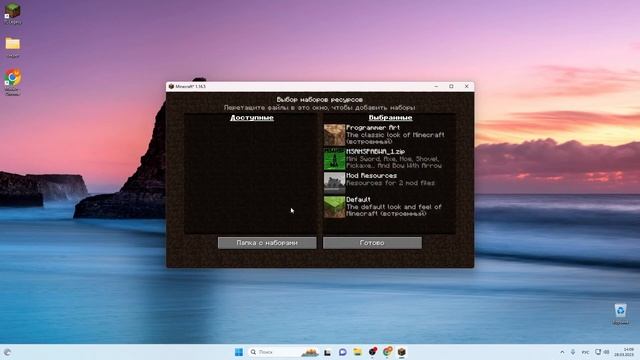Open File Explorer from the taskbar
The height and width of the screenshot is (360, 640).
pos(358,352)
